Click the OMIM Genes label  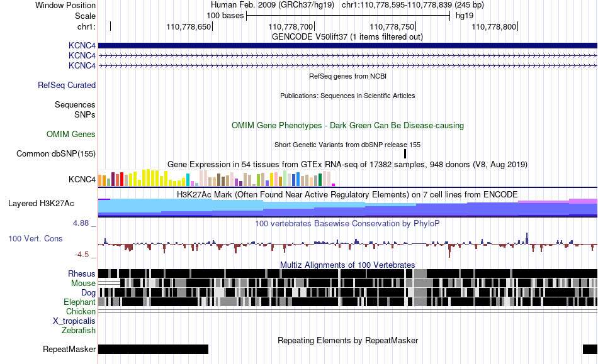[x=71, y=134]
